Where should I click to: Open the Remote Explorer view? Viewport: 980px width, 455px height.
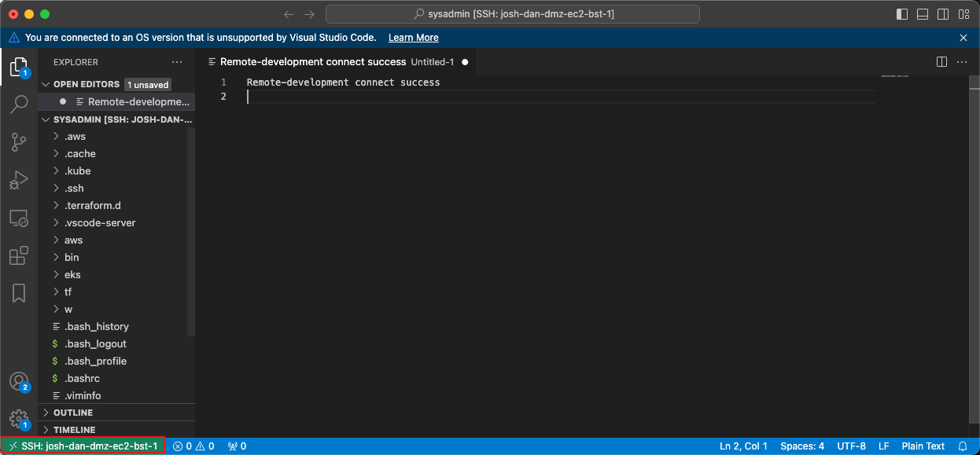pyautogui.click(x=19, y=218)
